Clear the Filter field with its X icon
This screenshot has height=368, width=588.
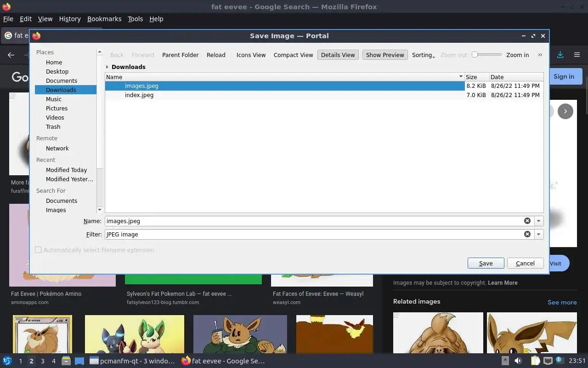527,234
